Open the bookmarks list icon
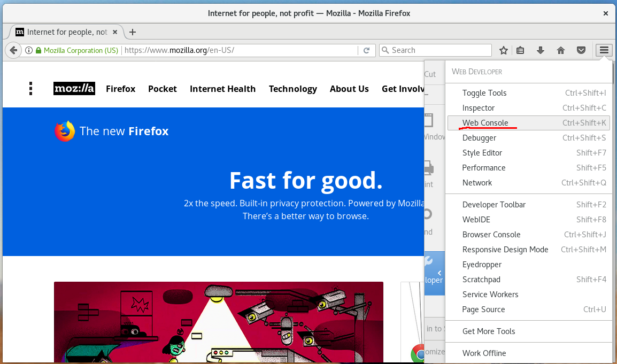The width and height of the screenshot is (617, 364). pos(520,50)
